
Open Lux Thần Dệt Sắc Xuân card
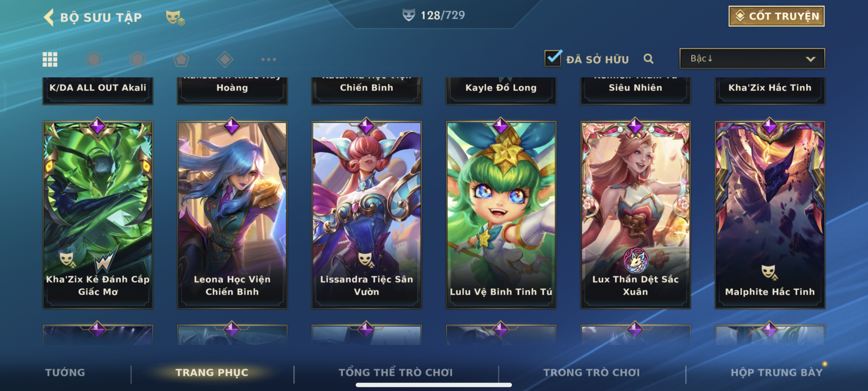click(635, 214)
